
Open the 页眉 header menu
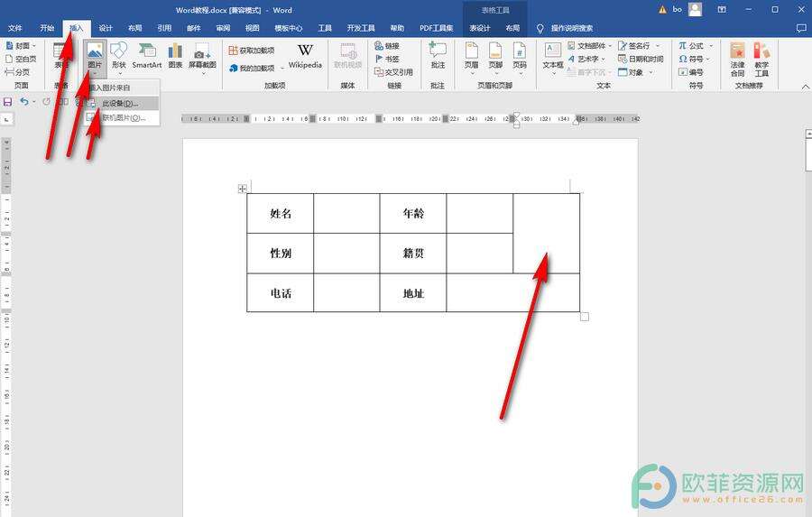point(471,58)
